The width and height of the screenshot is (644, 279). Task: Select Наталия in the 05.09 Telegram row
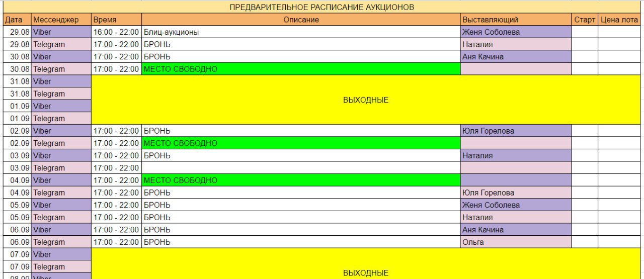(516, 218)
